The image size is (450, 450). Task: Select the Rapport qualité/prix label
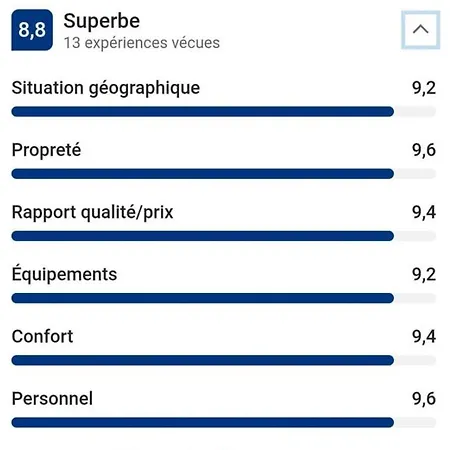pyautogui.click(x=93, y=212)
